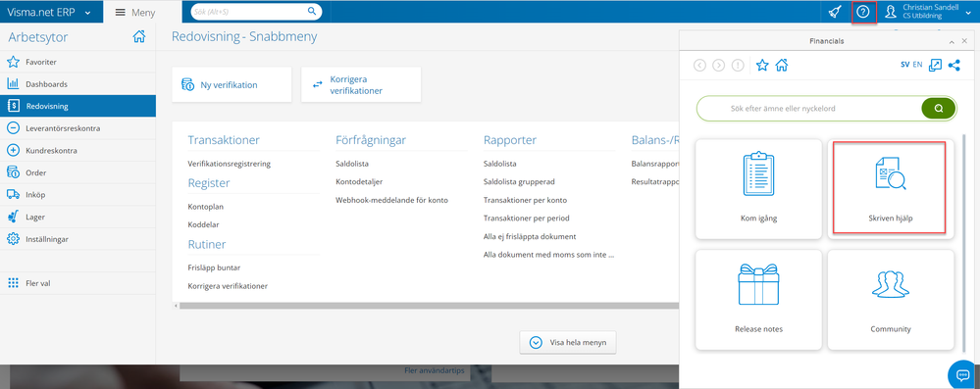Select the Redovisning workspace
The height and width of the screenshot is (389, 980).
77,106
